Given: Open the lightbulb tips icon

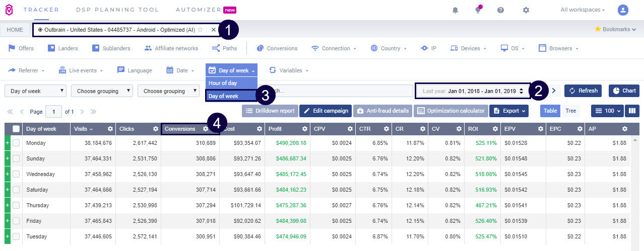Looking at the screenshot, I should coord(478,10).
